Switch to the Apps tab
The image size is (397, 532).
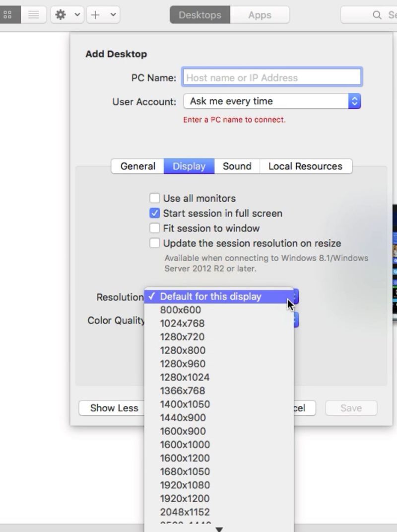[260, 15]
